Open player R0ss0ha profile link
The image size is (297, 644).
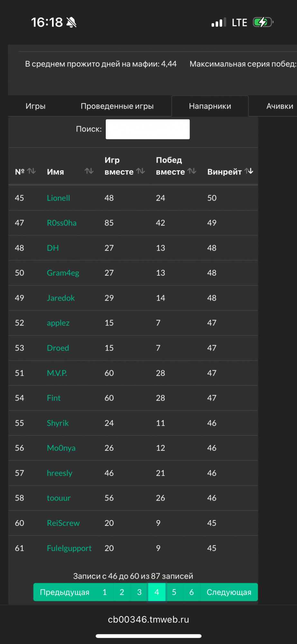pyautogui.click(x=62, y=223)
